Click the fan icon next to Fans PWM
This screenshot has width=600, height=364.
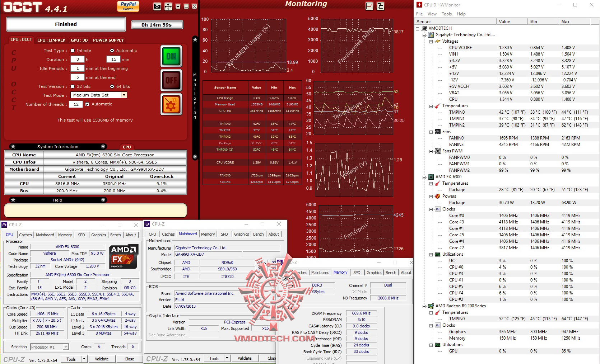click(438, 151)
